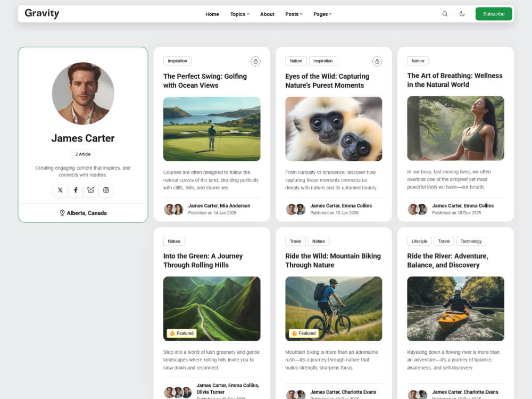Click the X social icon on James Carter's profile
The height and width of the screenshot is (399, 532).
(60, 190)
